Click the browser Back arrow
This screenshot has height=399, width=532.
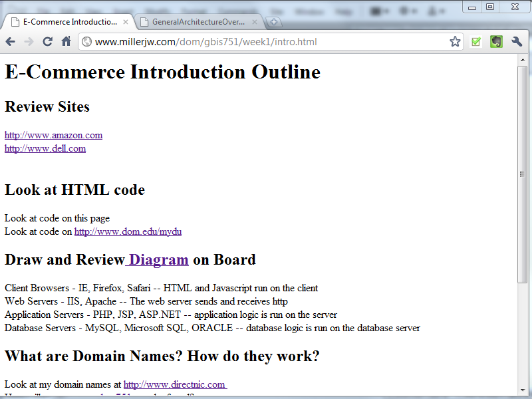(11, 42)
